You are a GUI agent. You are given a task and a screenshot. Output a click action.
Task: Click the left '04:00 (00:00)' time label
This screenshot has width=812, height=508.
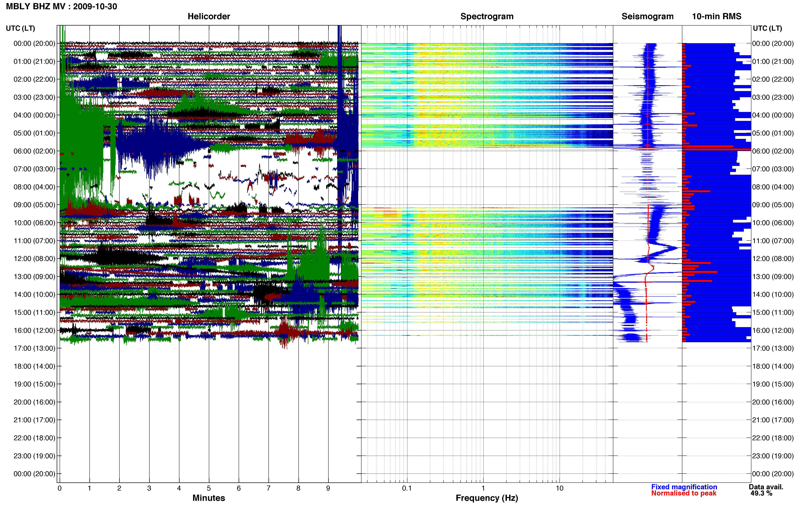tap(34, 115)
